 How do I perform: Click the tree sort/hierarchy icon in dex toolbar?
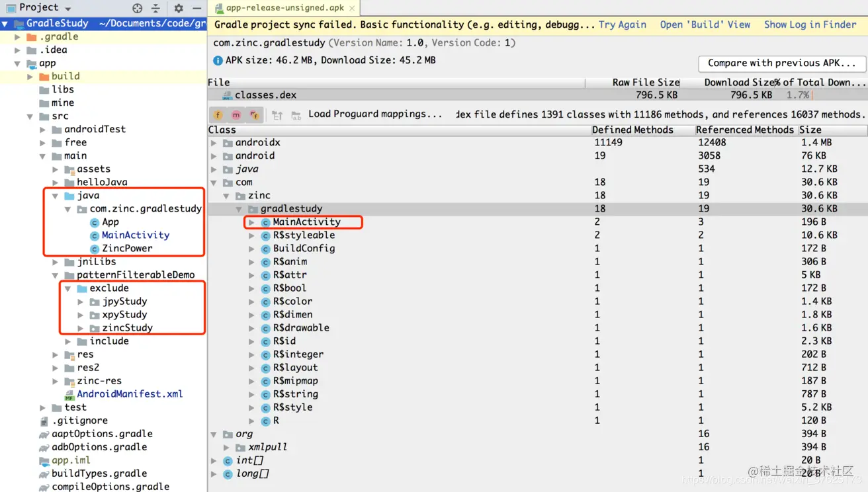(x=277, y=115)
